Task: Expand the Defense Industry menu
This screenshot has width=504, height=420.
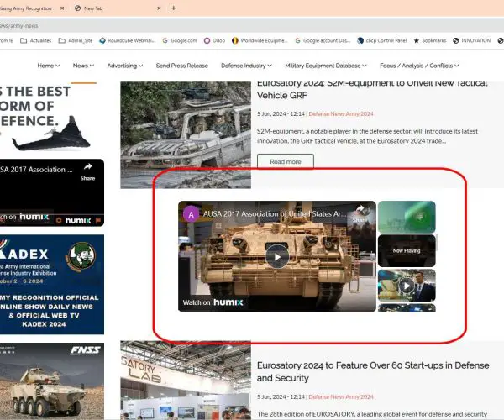Action: coord(248,66)
